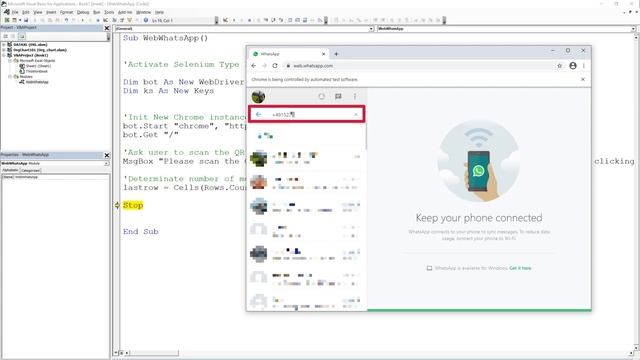
Task: Open WhatsApp profile avatar
Action: click(258, 97)
